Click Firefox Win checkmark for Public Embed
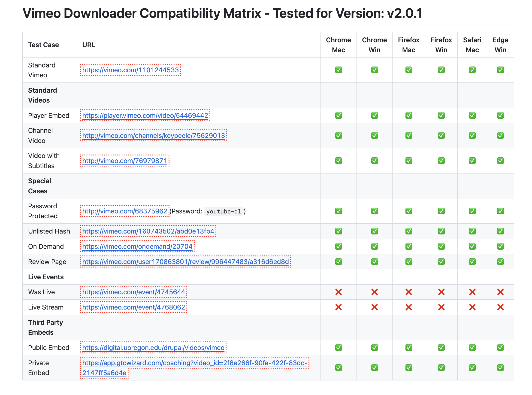 [x=441, y=348]
